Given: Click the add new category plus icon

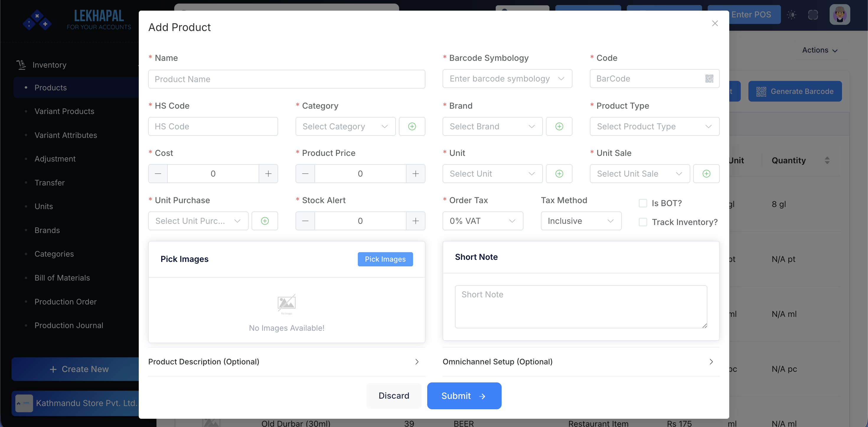Looking at the screenshot, I should point(412,126).
